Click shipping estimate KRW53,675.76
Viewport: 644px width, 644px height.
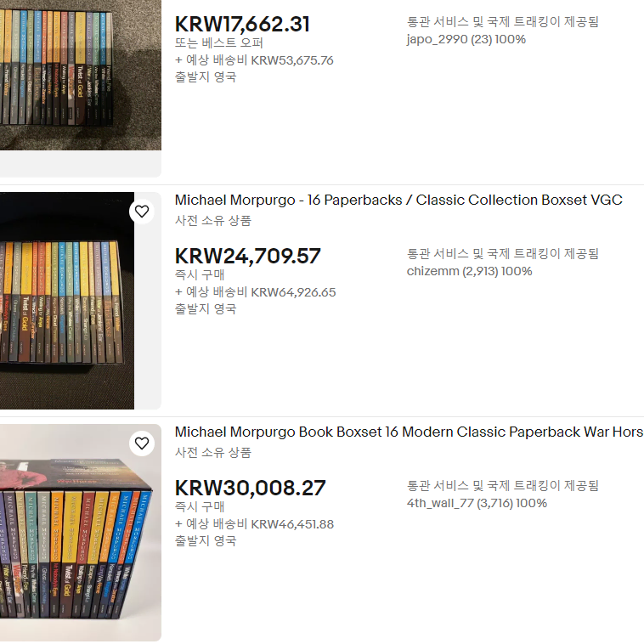coord(254,60)
